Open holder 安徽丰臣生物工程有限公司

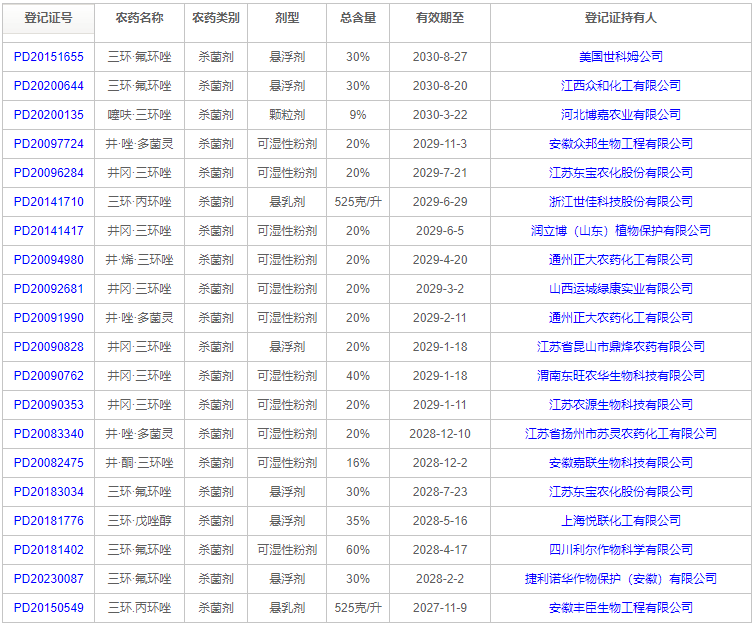621,608
